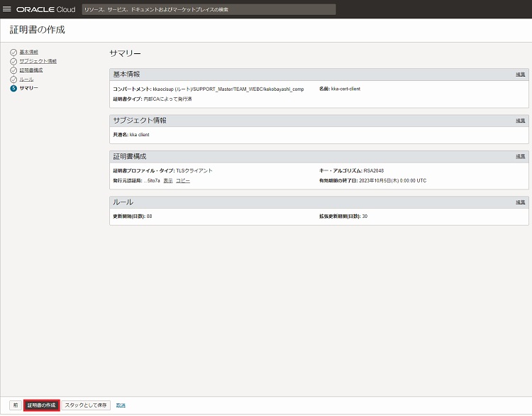Click the 基本情報 step checkmark icon

click(x=13, y=53)
